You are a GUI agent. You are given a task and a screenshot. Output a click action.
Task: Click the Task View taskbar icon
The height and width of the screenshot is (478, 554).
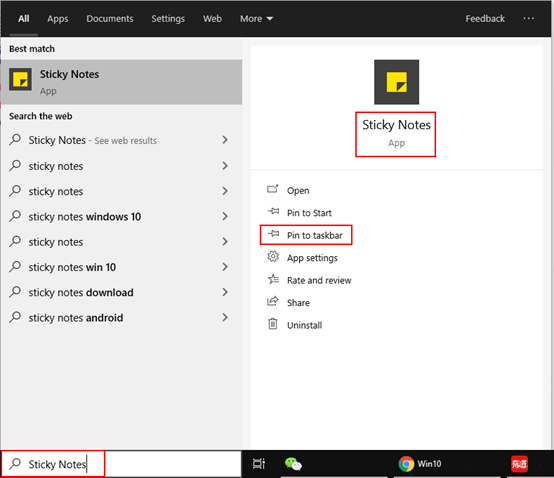(259, 464)
